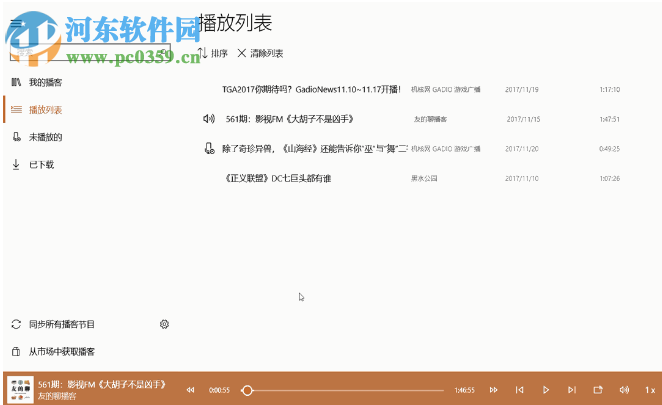Click the sort arrows icon
Image resolution: width=662 pixels, height=405 pixels.
pyautogui.click(x=203, y=53)
